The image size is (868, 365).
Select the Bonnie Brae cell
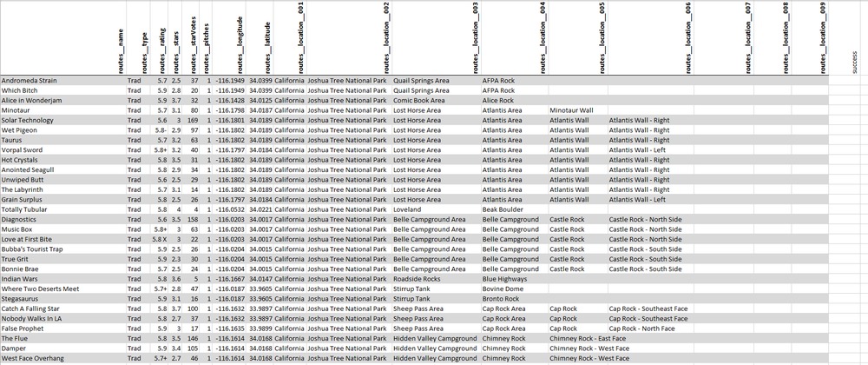click(x=63, y=269)
